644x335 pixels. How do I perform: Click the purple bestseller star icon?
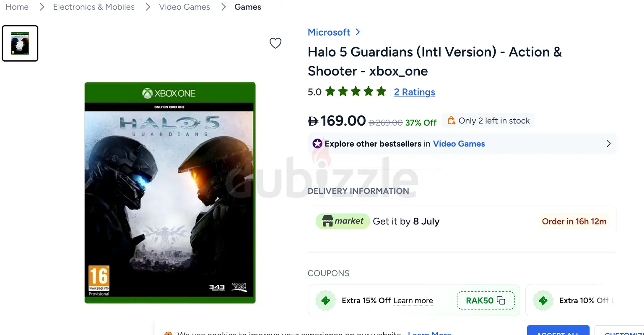(317, 144)
